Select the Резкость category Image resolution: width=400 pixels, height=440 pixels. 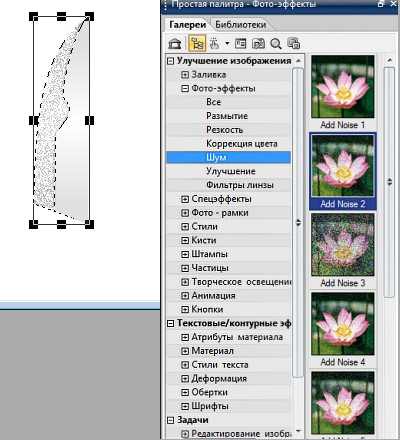224,130
